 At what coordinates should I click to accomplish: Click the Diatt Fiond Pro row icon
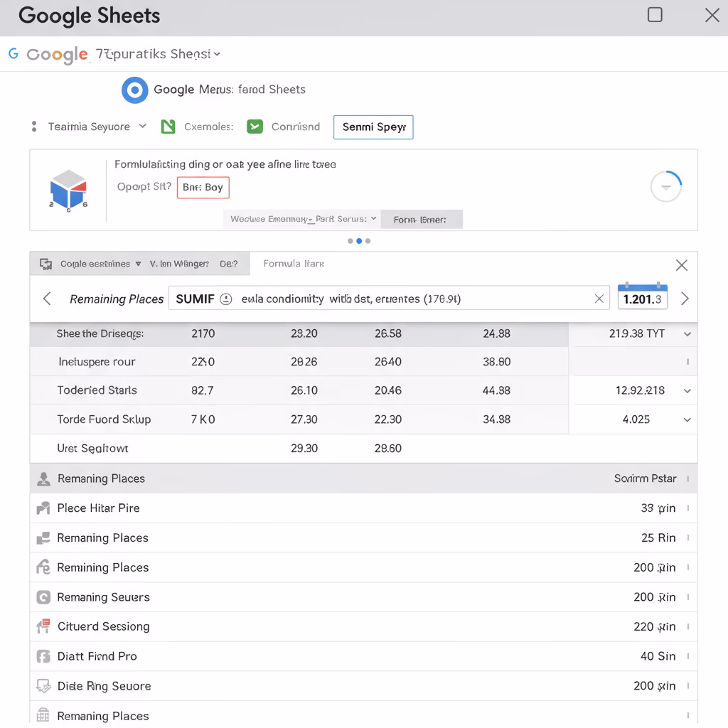[43, 656]
